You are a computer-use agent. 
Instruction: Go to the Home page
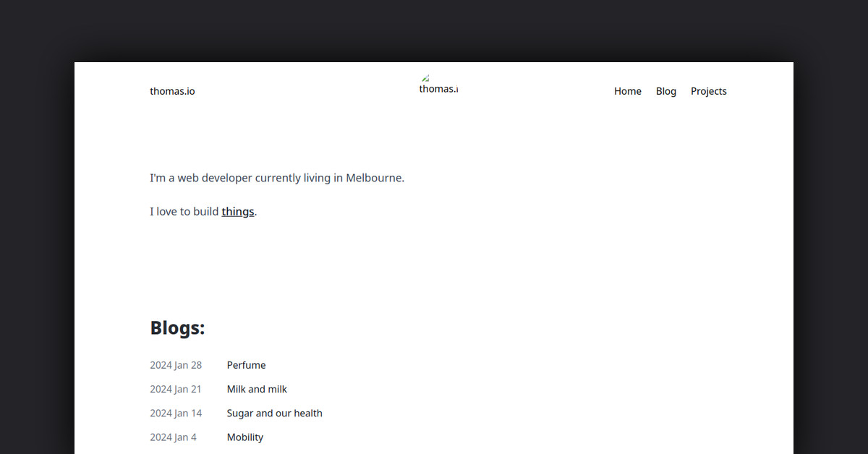coord(627,91)
